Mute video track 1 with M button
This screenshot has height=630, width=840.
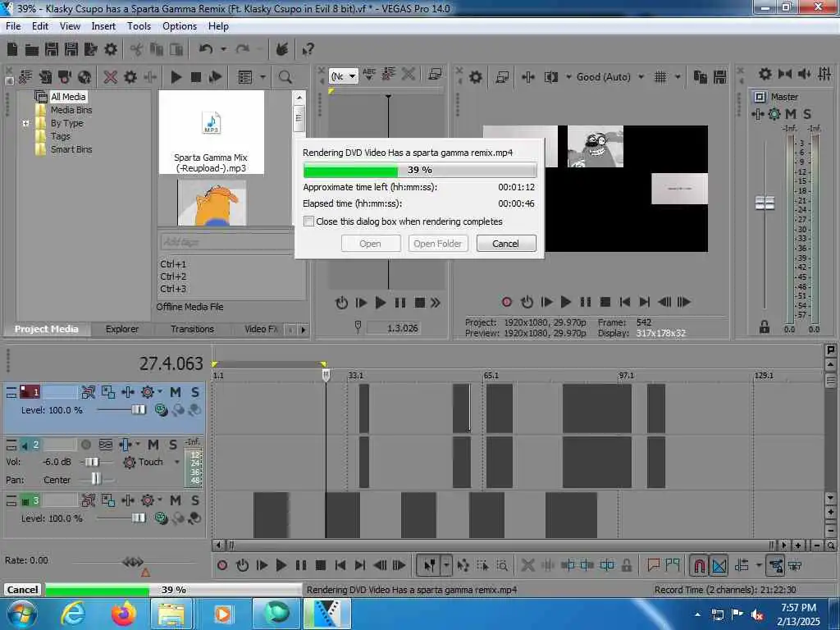pos(176,392)
